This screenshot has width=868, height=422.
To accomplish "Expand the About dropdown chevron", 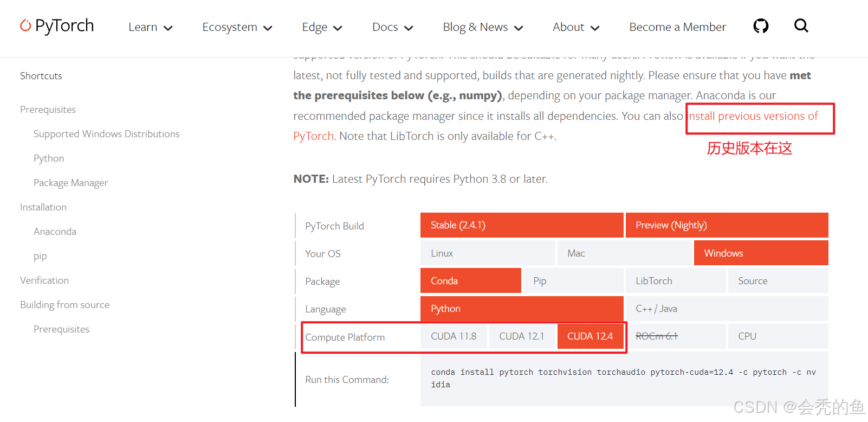I will point(595,28).
